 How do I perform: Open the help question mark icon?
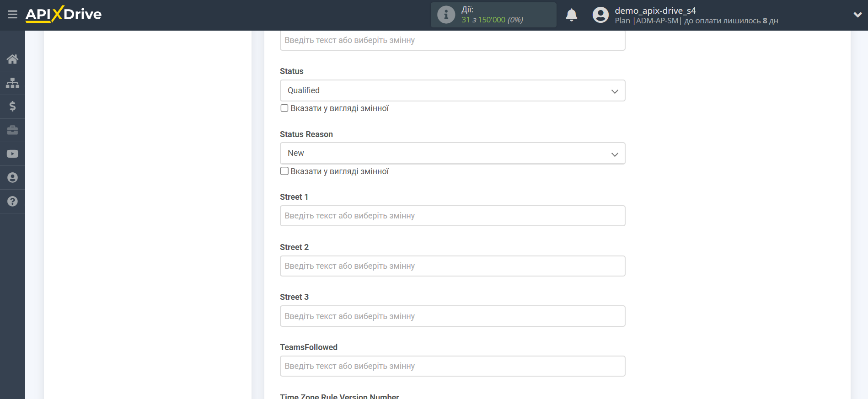pyautogui.click(x=12, y=202)
